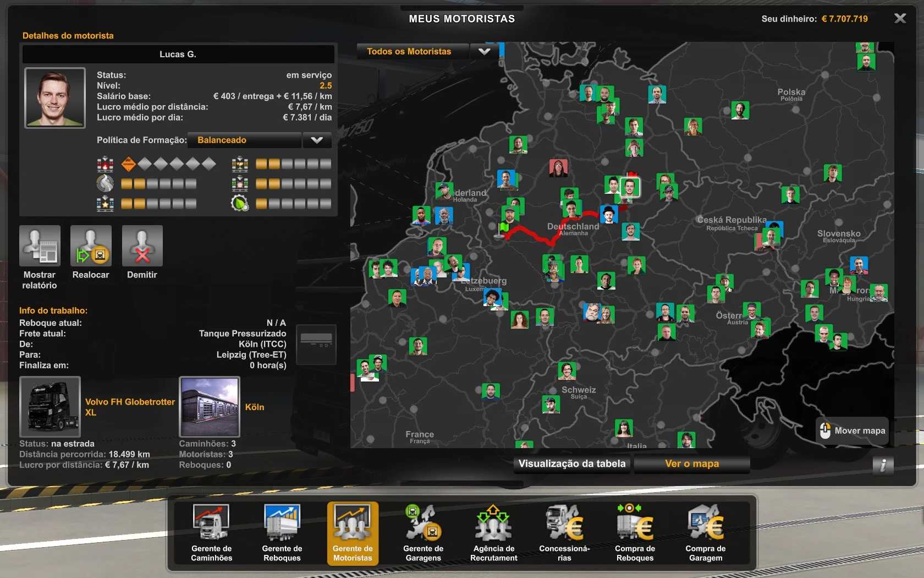
Task: Open Gerente de Garagens manager
Action: [423, 532]
